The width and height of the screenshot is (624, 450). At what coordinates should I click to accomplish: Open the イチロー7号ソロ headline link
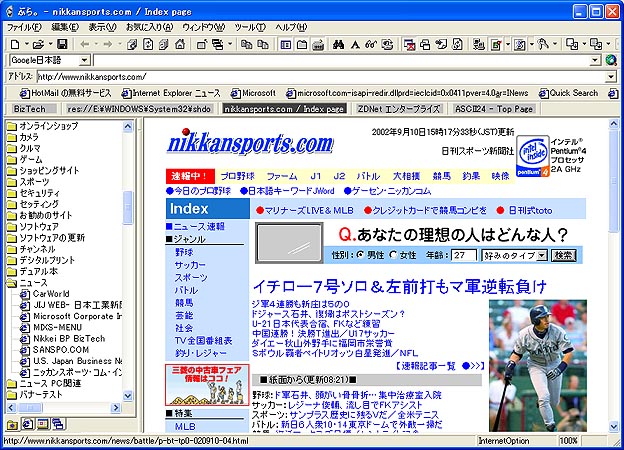coord(400,286)
